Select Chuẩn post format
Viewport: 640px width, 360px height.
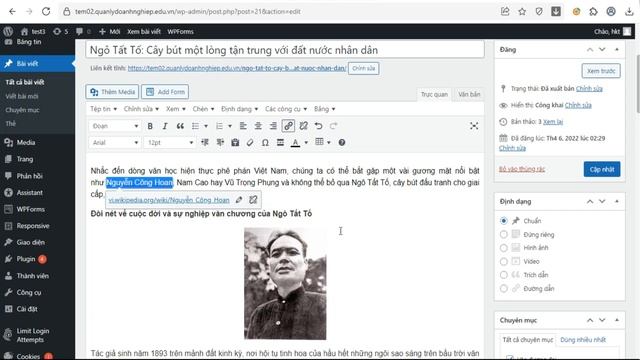504,221
